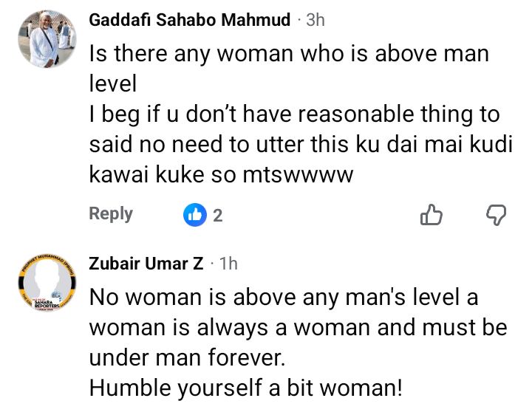View the reaction count of 2
The width and height of the screenshot is (532, 415).
coord(218,216)
